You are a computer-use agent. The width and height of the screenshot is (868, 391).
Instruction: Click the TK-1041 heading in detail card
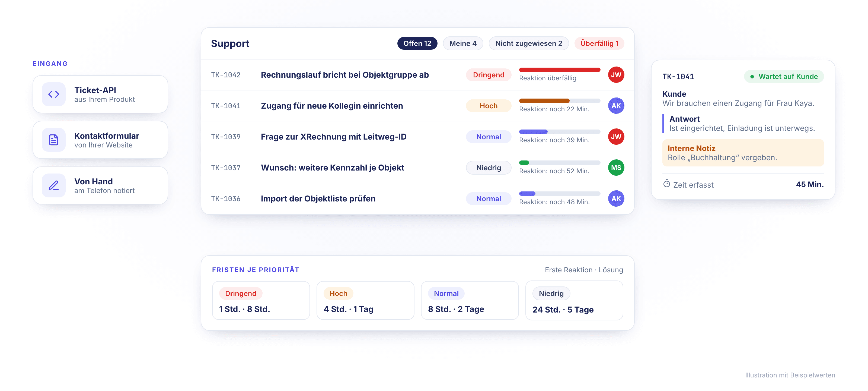[678, 77]
